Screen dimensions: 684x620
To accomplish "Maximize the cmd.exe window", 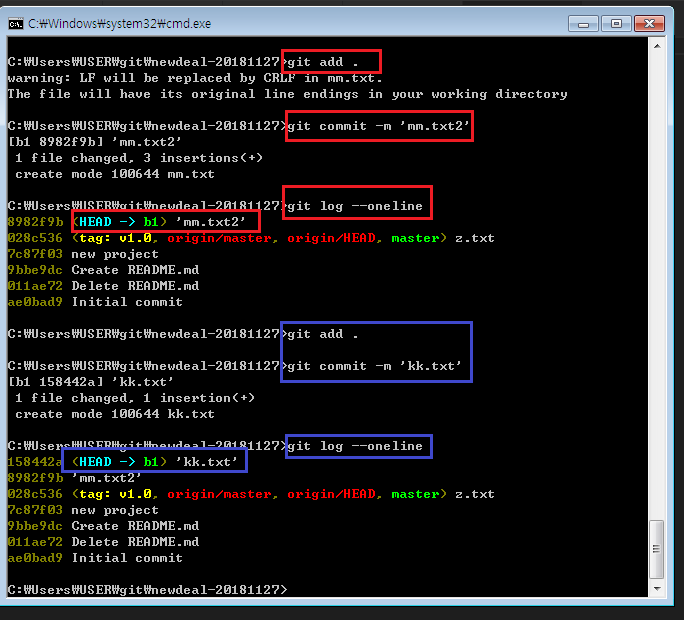I will pyautogui.click(x=616, y=24).
